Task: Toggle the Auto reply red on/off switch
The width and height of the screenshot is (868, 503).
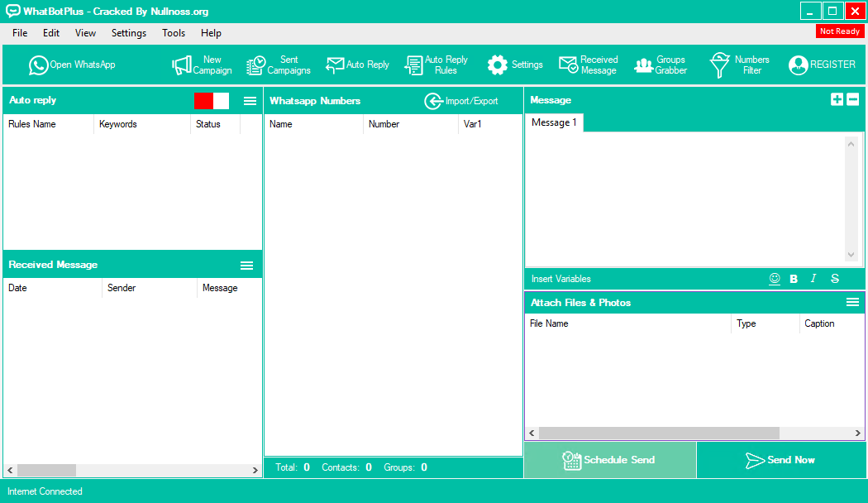Action: 212,101
